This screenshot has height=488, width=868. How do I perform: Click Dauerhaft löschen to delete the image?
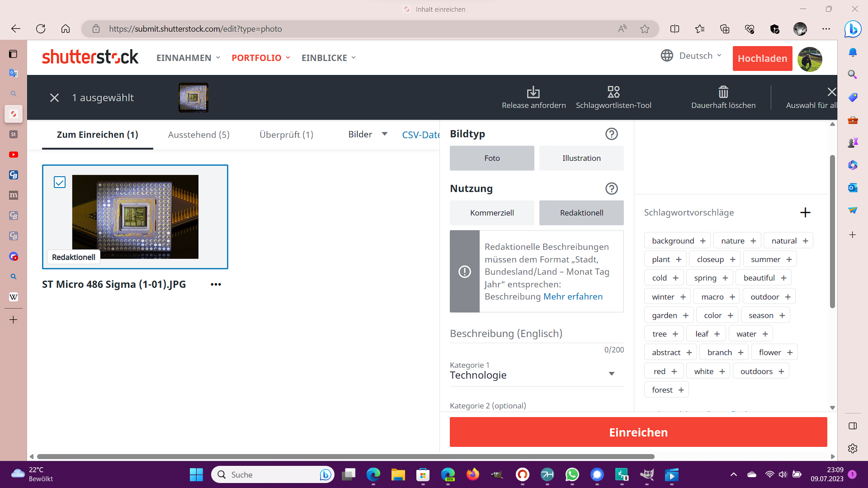point(723,97)
